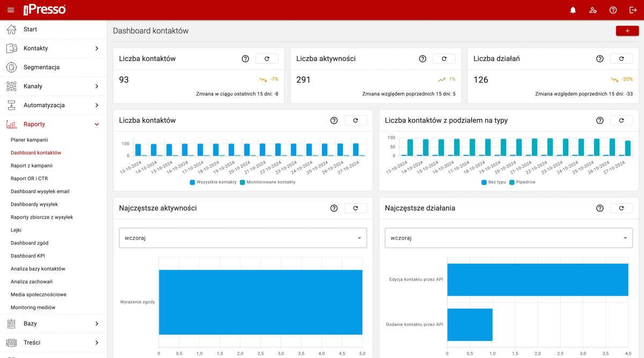Open the Lejki report
The width and height of the screenshot is (644, 358).
pyautogui.click(x=16, y=230)
